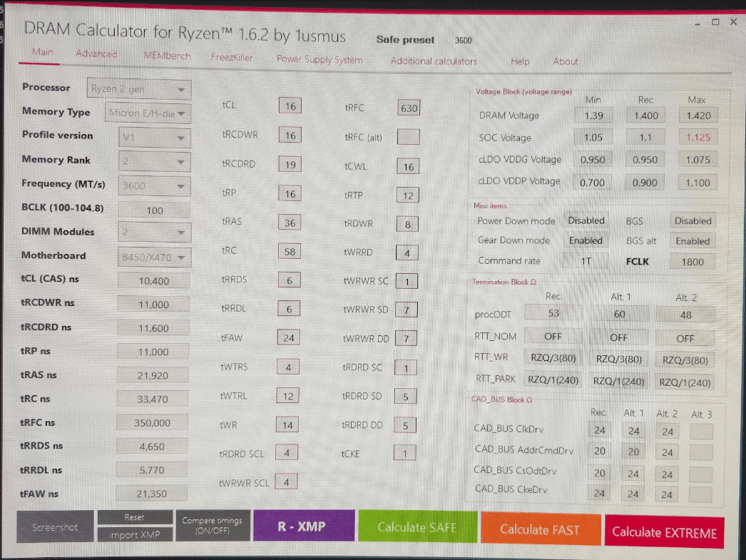Open the Additional calculators tab
The image size is (746, 560).
(434, 61)
